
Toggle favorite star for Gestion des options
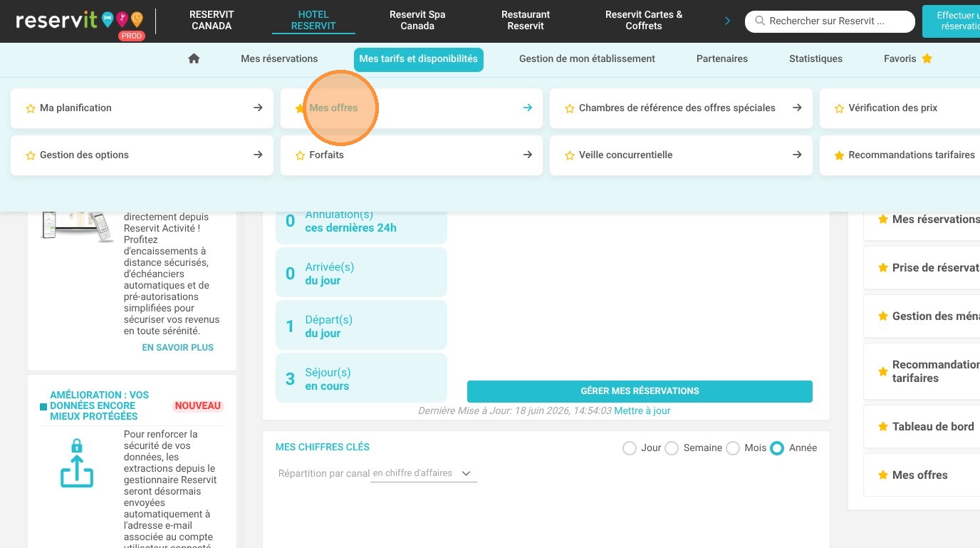click(30, 155)
